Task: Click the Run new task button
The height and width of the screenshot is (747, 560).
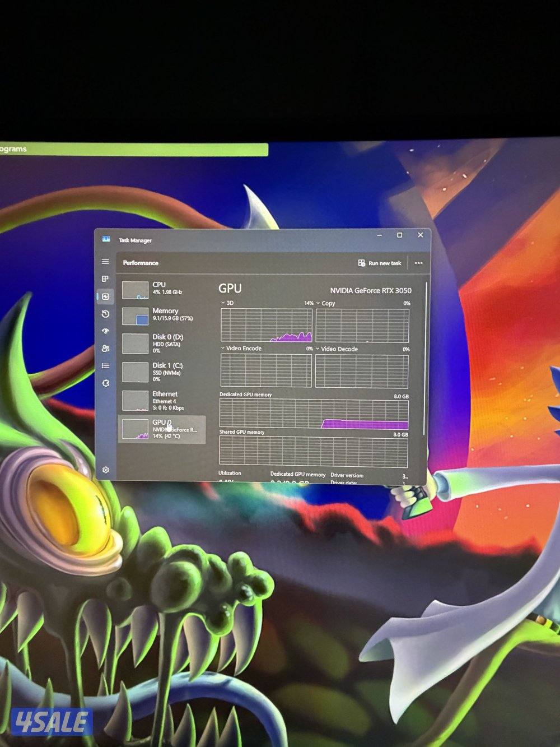Action: (x=380, y=263)
